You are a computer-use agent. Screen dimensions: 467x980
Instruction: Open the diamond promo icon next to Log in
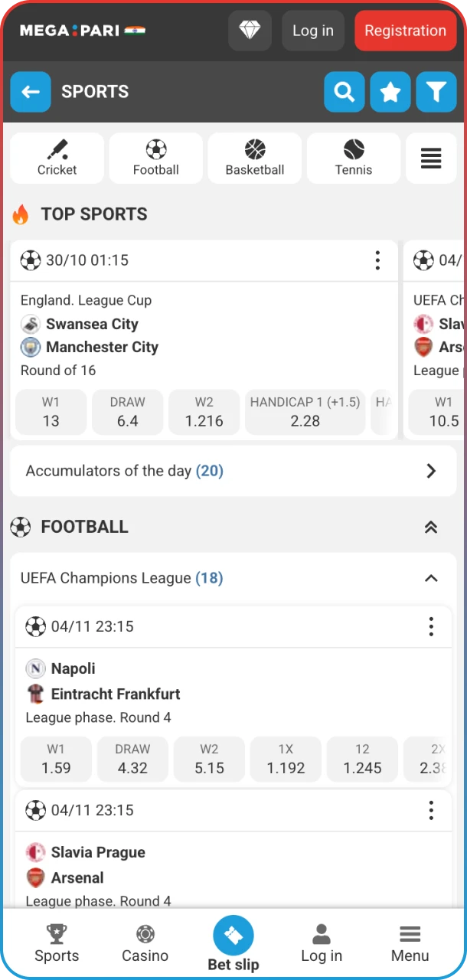pyautogui.click(x=250, y=31)
